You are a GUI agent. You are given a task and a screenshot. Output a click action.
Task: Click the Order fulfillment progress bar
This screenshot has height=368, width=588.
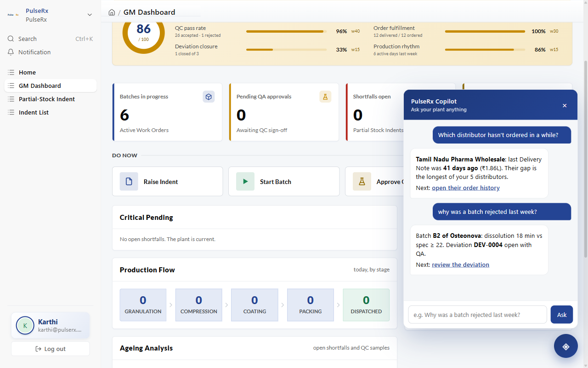click(x=485, y=31)
